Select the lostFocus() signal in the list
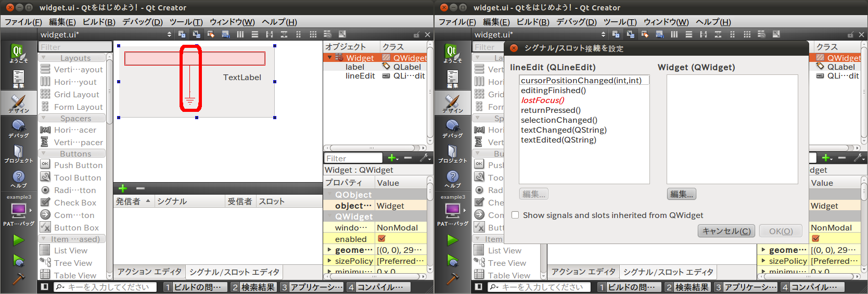The height and width of the screenshot is (294, 868). [542, 100]
